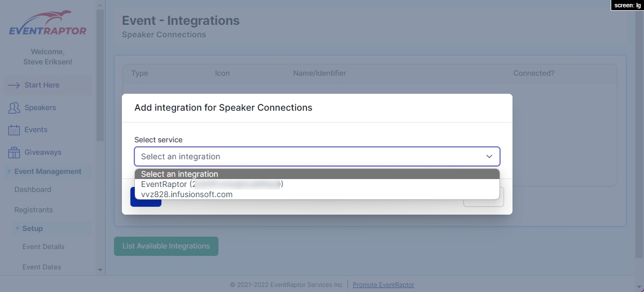The width and height of the screenshot is (644, 292).
Task: Open the Dashboard menu item
Action: 33,190
